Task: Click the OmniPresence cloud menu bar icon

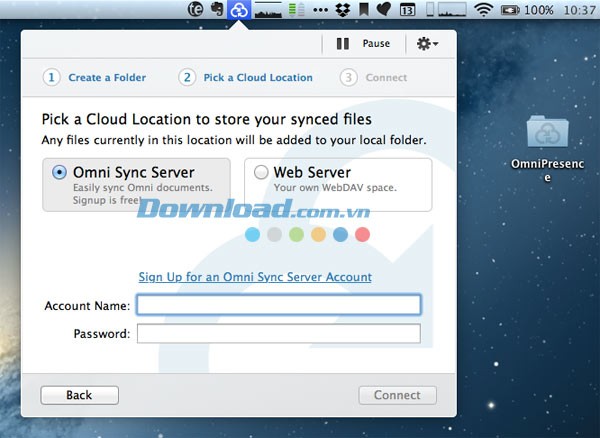Action: click(239, 10)
